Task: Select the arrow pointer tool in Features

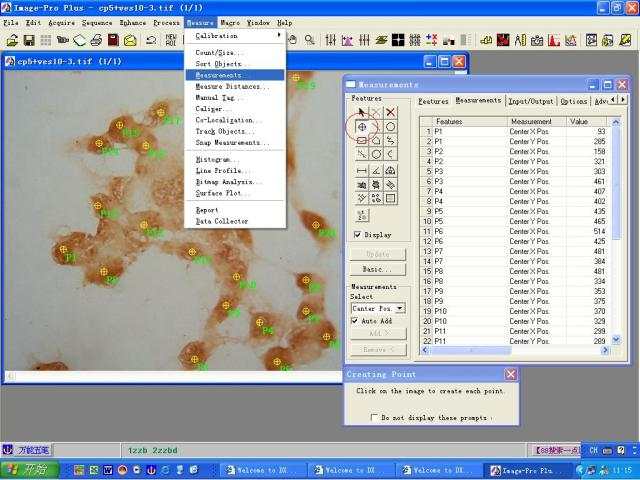Action: [361, 113]
